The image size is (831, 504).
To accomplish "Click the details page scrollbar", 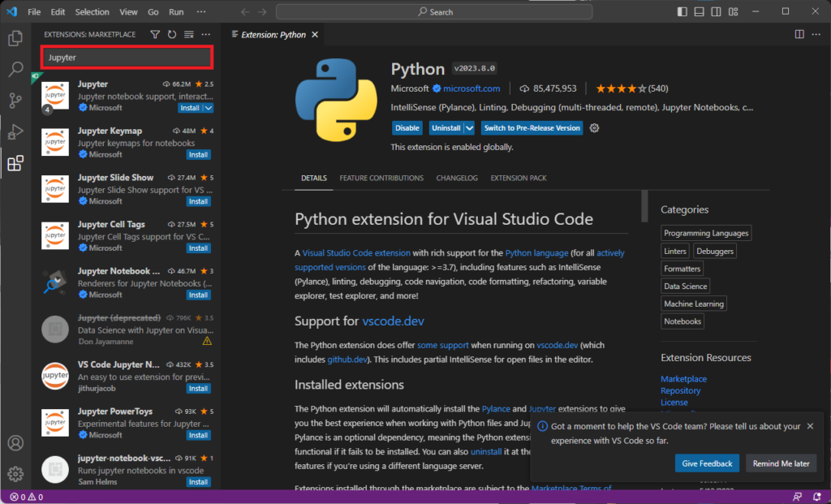I will [x=644, y=206].
